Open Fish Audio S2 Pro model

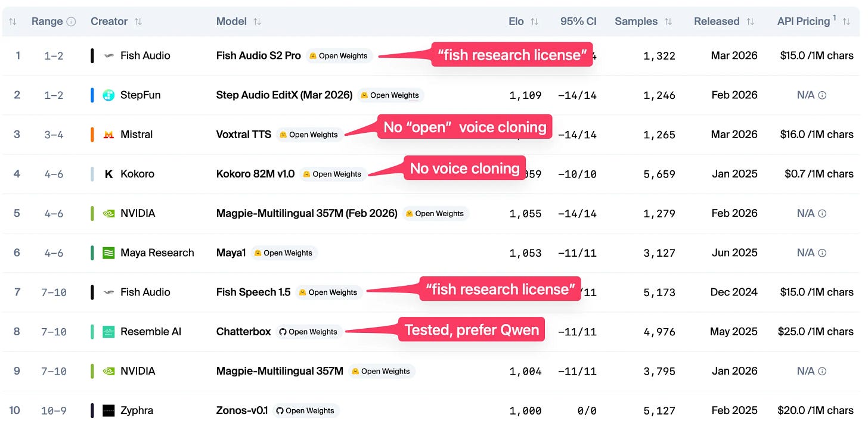point(259,55)
